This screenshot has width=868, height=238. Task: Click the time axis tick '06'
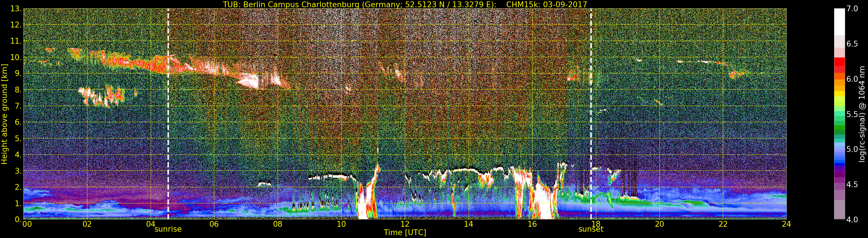214,224
